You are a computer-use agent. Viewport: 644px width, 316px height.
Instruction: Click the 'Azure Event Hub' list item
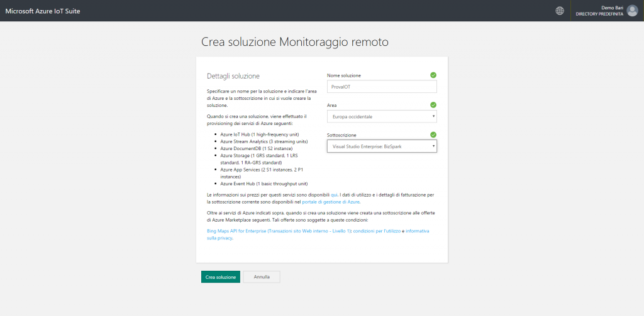(264, 183)
